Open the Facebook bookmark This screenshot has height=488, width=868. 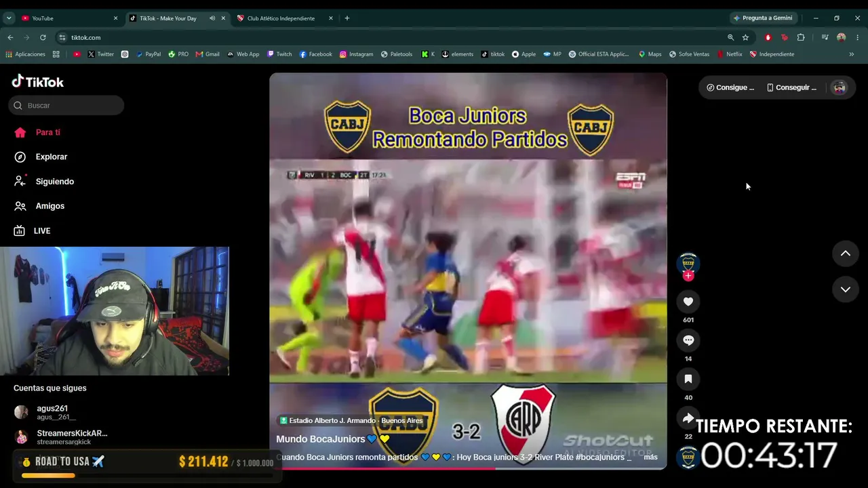[x=315, y=54]
